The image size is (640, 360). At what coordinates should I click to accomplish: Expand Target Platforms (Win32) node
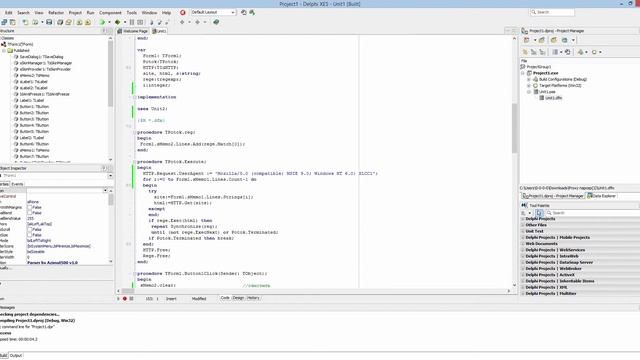(x=529, y=86)
